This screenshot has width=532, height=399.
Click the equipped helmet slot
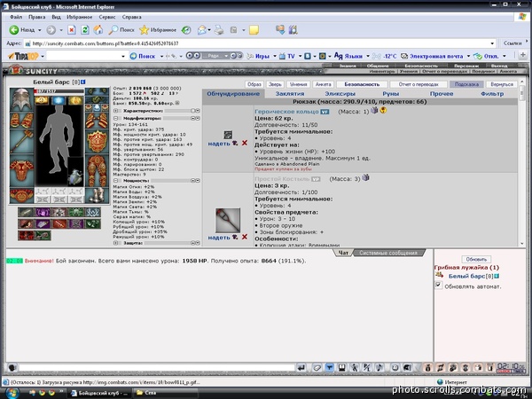point(21,99)
